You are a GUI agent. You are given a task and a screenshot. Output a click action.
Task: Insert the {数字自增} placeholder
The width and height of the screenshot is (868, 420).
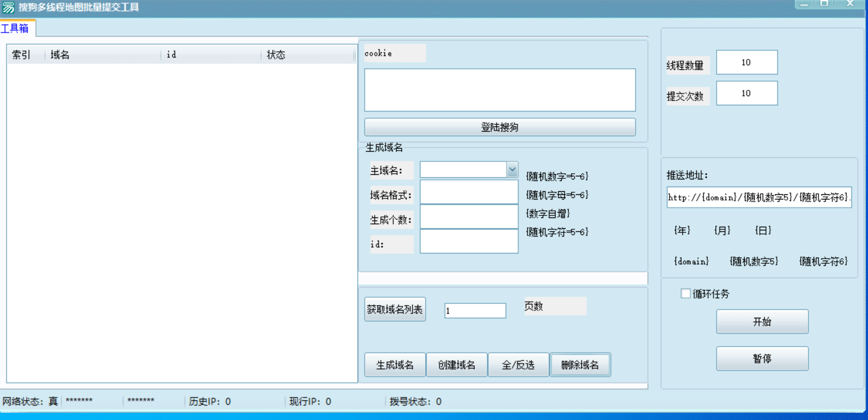(x=548, y=213)
